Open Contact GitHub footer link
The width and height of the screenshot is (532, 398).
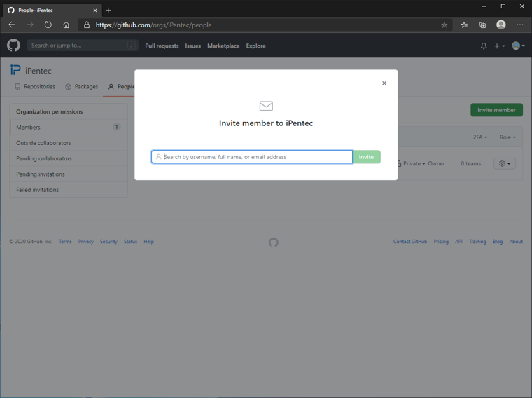410,242
